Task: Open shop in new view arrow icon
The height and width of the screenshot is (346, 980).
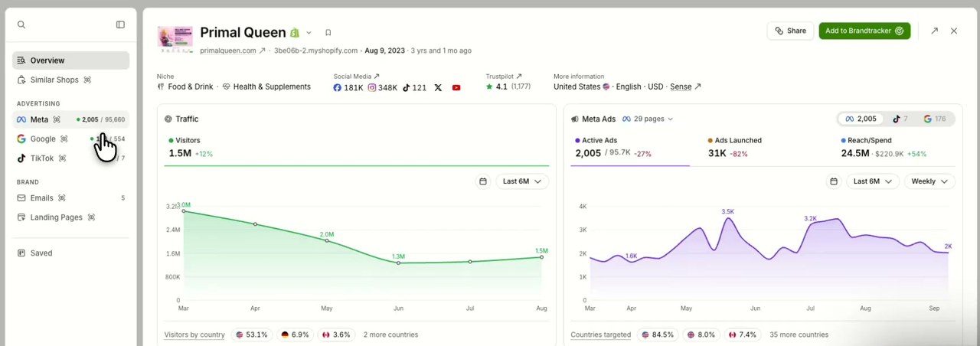Action: pyautogui.click(x=934, y=31)
